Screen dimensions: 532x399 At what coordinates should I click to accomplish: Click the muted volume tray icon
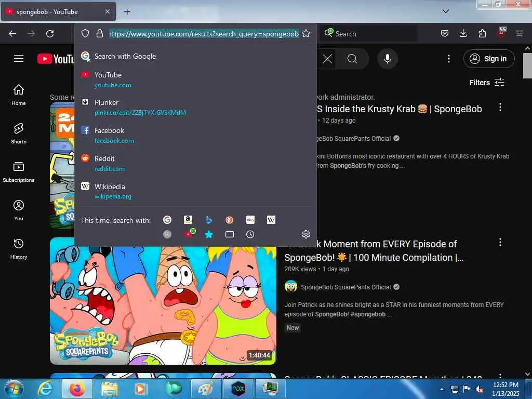tap(480, 390)
